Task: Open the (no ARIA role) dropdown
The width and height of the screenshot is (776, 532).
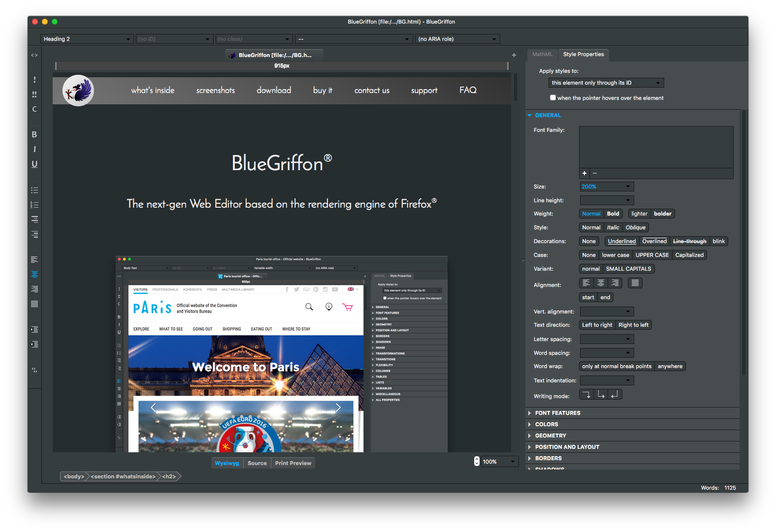Action: point(458,39)
